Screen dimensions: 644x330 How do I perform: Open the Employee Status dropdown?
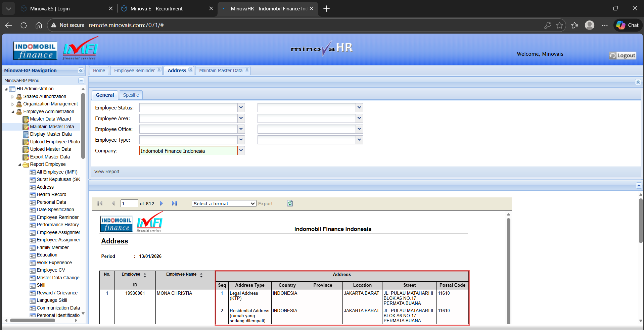[241, 108]
